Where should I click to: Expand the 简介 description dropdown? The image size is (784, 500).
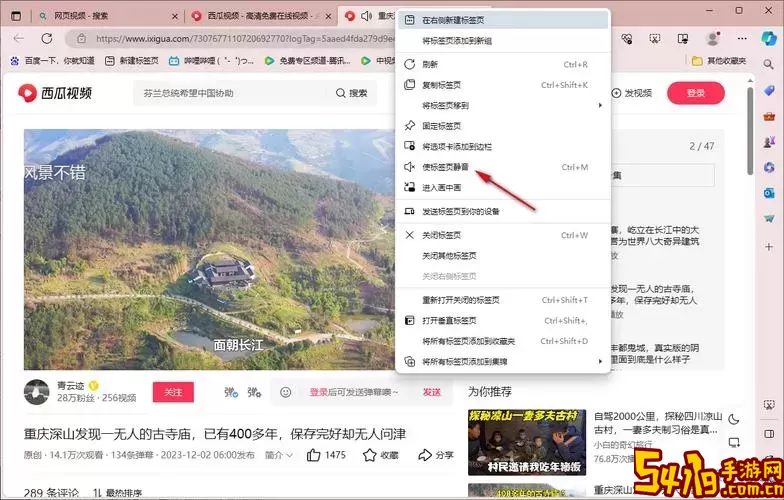pyautogui.click(x=278, y=455)
